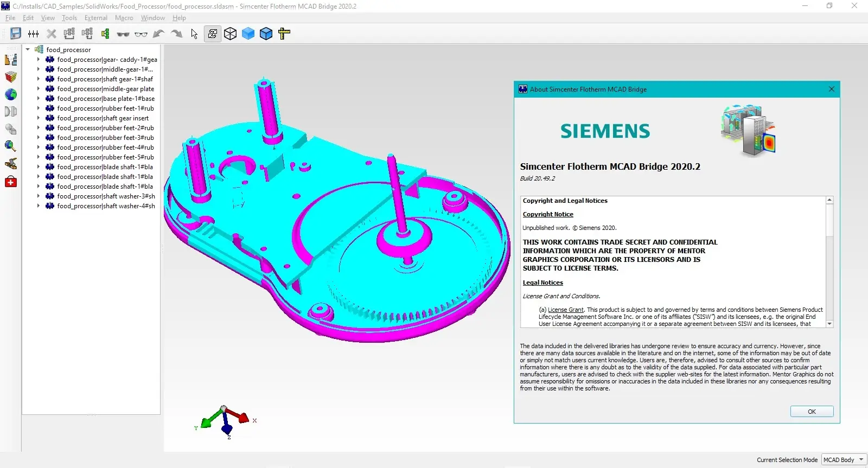Screen dimensions: 868x468
Task: Click the License Grant underlined text
Action: point(566,310)
